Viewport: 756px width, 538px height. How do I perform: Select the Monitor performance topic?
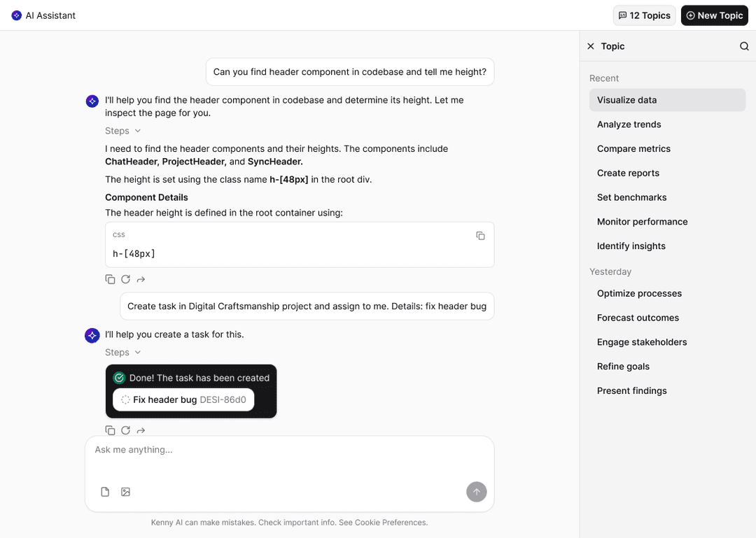[642, 221]
